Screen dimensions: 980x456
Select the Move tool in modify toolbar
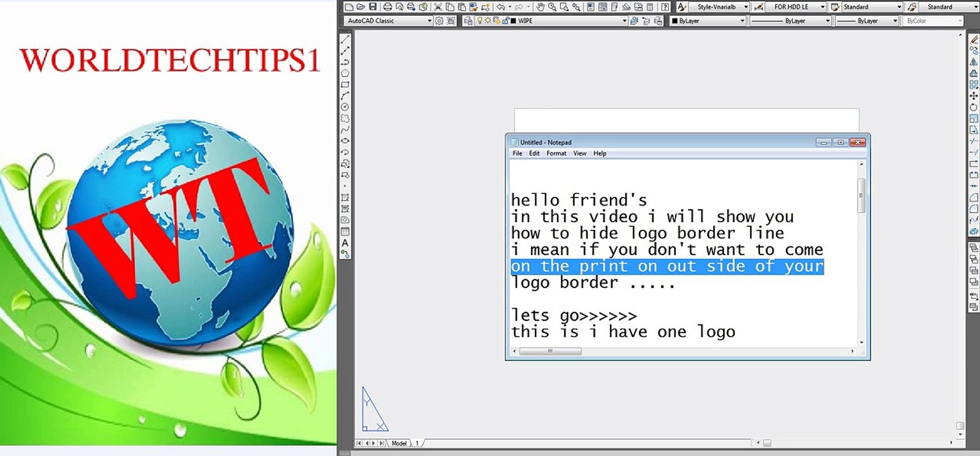tap(974, 96)
